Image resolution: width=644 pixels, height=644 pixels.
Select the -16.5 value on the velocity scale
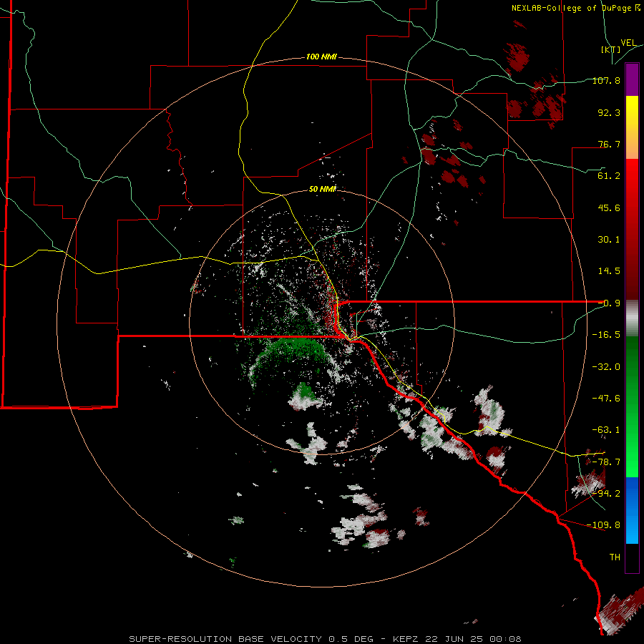(x=606, y=335)
